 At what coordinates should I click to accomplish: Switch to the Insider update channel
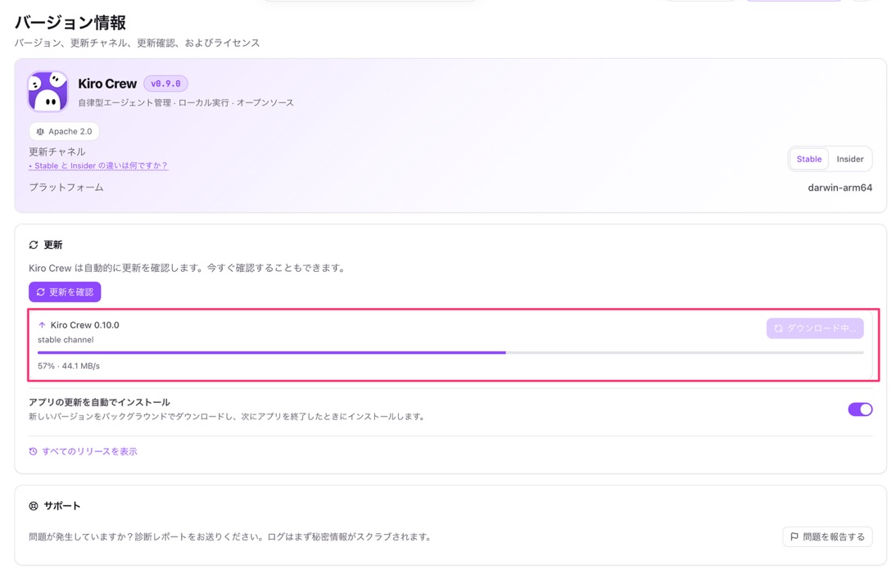click(849, 159)
